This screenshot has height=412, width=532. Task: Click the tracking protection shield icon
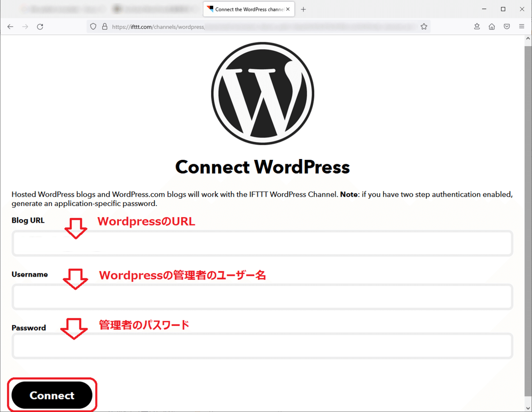tap(93, 27)
